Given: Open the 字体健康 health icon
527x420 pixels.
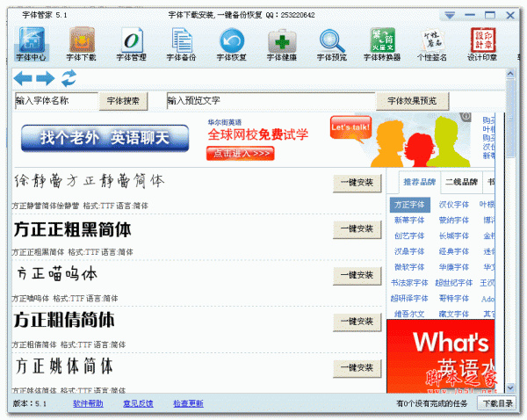Looking at the screenshot, I should [282, 45].
